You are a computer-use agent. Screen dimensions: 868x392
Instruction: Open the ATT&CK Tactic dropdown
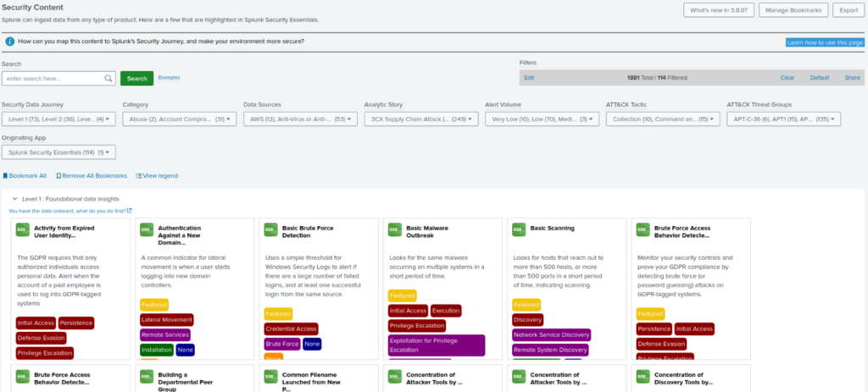tap(663, 119)
